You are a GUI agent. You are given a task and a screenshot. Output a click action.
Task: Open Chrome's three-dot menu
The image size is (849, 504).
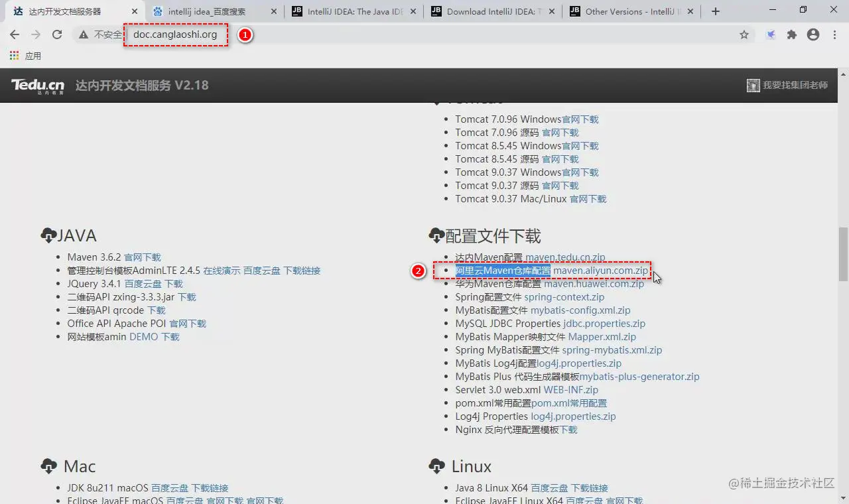834,34
